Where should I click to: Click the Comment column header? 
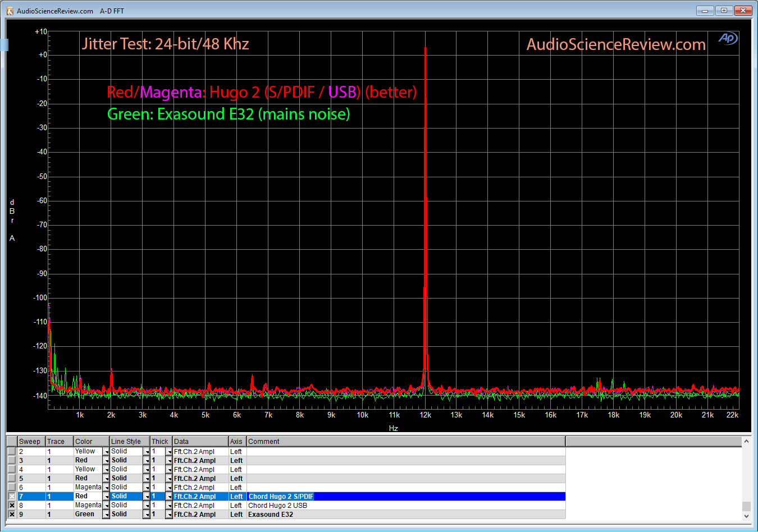coord(406,442)
